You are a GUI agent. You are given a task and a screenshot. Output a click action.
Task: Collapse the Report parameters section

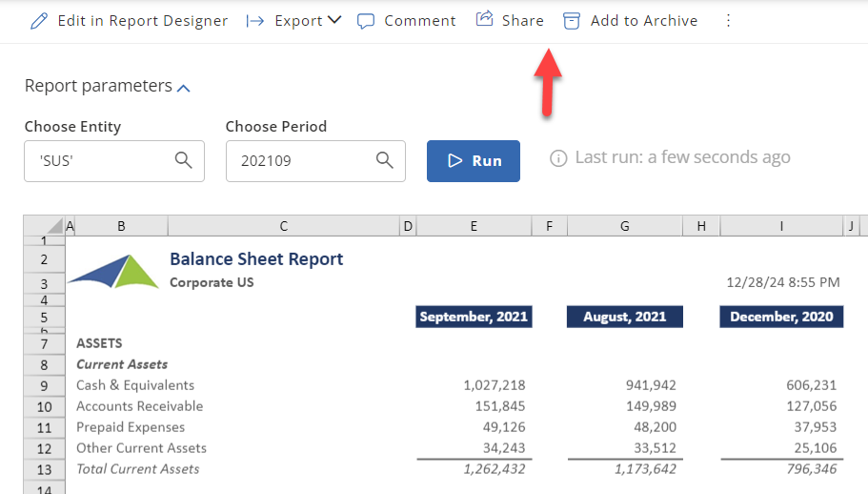point(184,88)
